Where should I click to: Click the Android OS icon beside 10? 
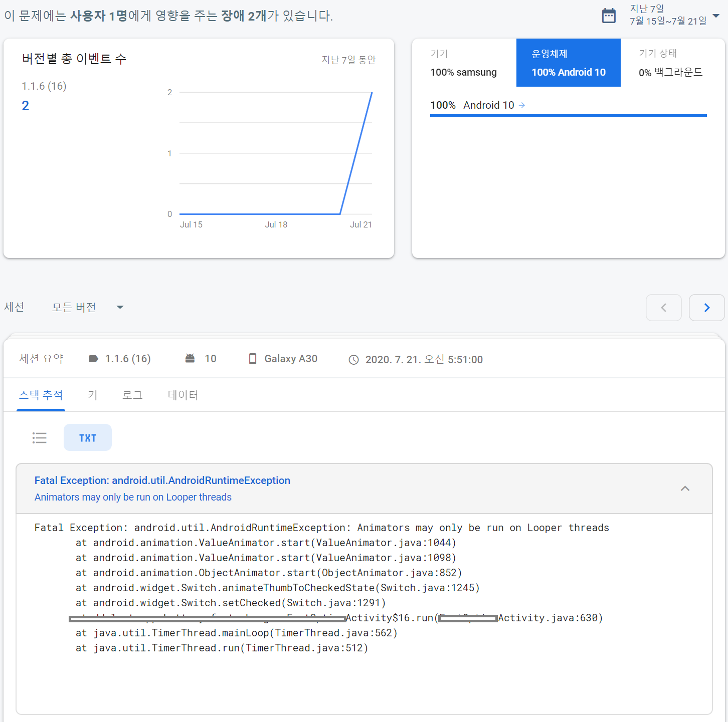click(190, 358)
